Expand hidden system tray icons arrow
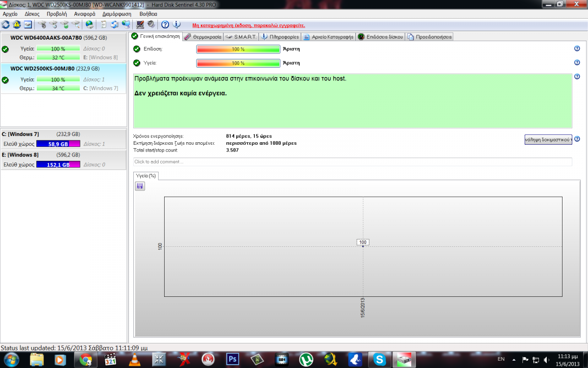 coord(514,359)
